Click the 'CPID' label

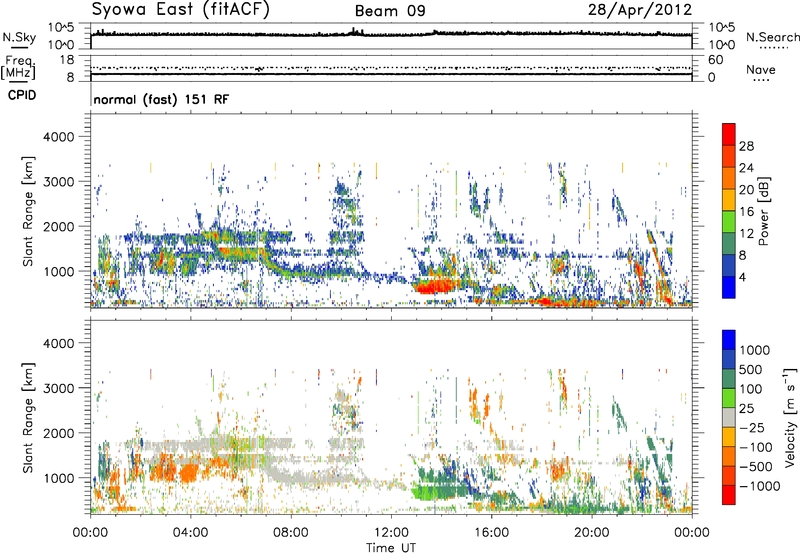[x=22, y=95]
